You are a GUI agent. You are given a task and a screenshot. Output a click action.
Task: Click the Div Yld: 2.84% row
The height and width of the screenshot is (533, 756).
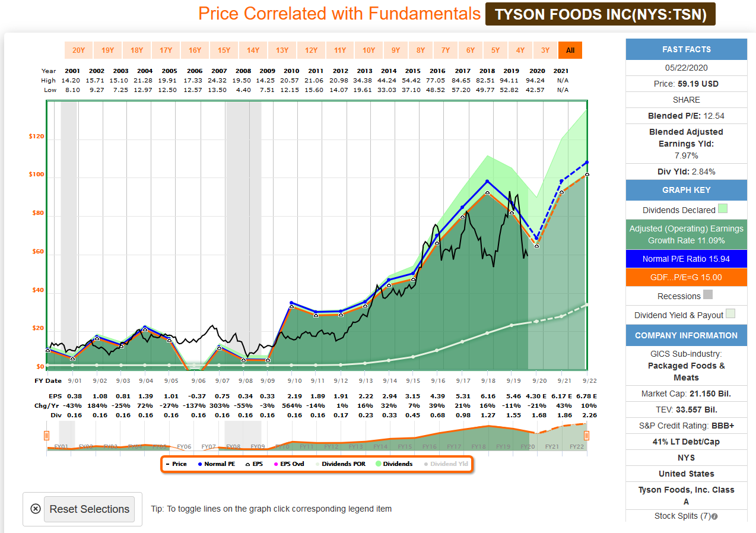click(687, 172)
